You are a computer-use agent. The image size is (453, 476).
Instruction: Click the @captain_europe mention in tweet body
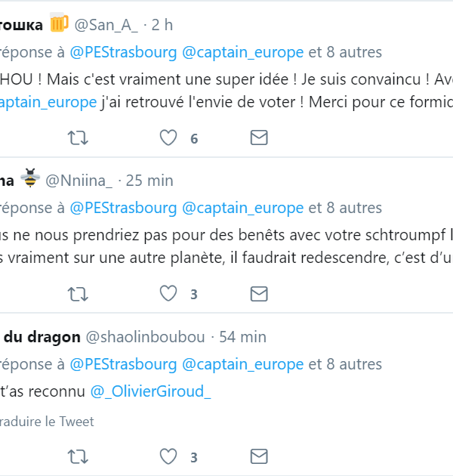pos(48,102)
